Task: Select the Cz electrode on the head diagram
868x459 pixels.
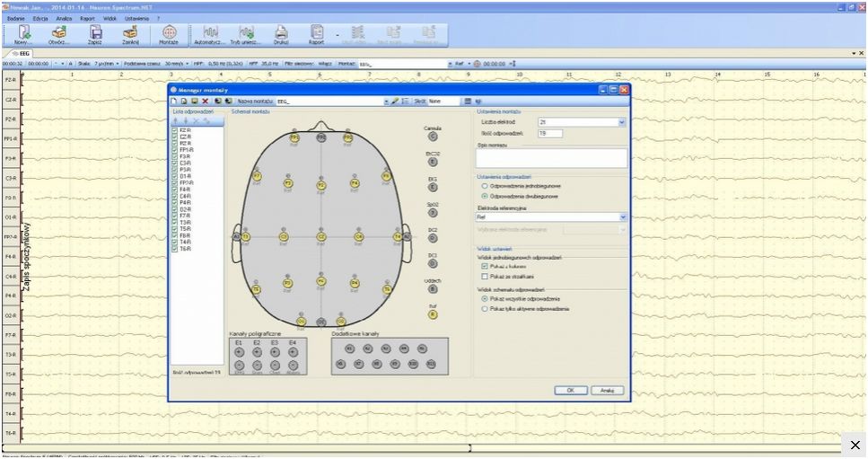Action: point(321,236)
